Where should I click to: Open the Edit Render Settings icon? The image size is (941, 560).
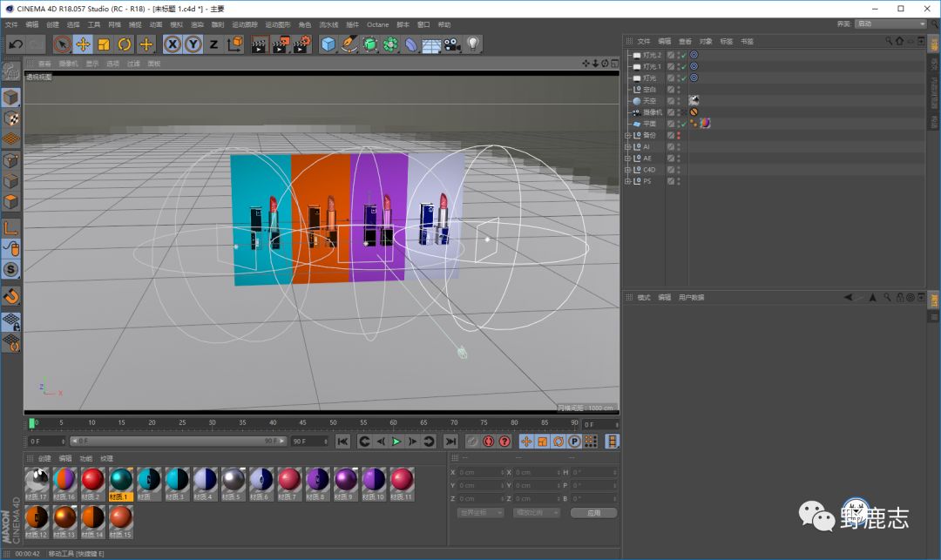(x=301, y=44)
